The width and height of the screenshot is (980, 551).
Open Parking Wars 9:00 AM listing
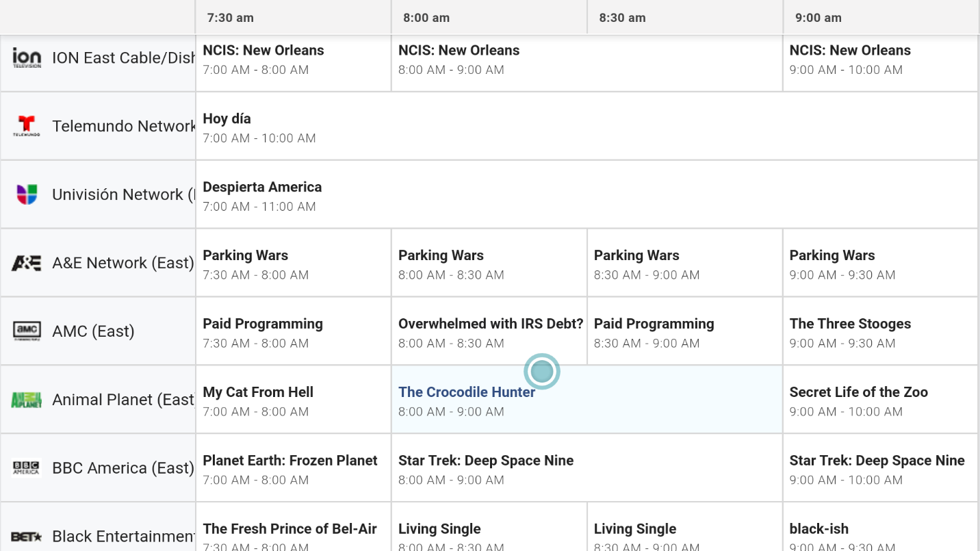coord(880,263)
